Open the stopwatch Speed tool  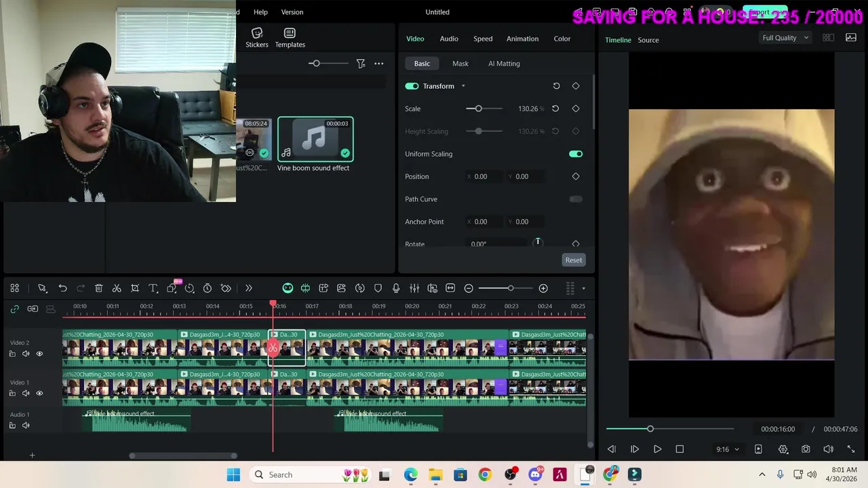click(208, 288)
